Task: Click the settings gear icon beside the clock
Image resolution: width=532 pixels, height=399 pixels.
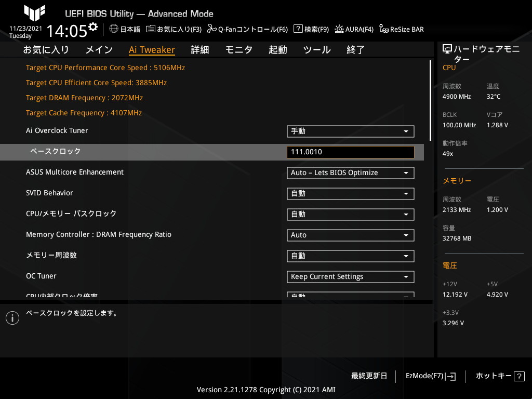Action: point(93,27)
